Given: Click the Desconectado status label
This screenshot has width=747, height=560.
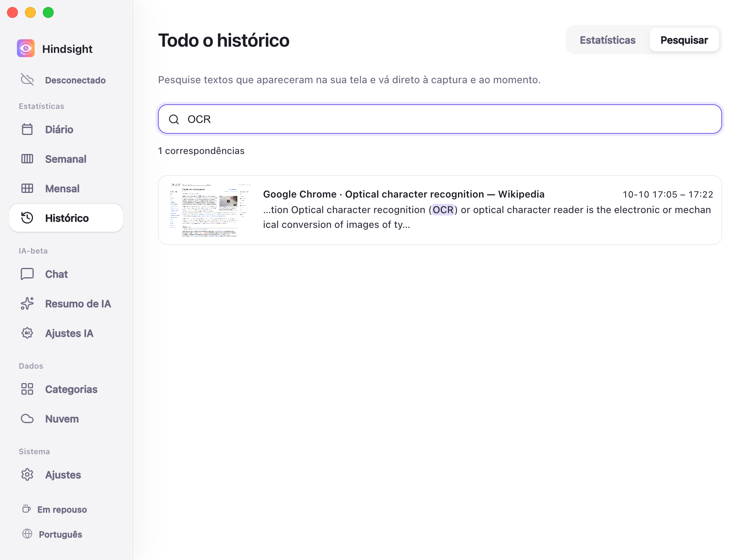Looking at the screenshot, I should 75,80.
